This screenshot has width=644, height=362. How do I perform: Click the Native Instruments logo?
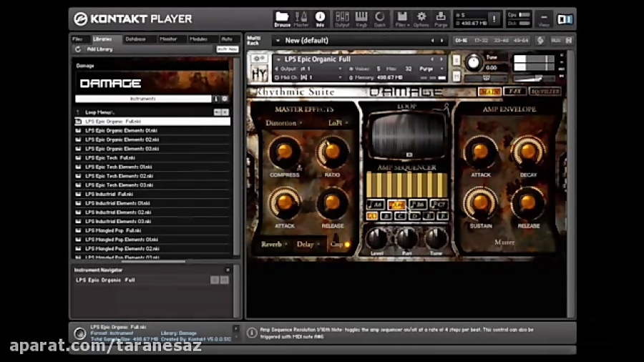[x=565, y=19]
